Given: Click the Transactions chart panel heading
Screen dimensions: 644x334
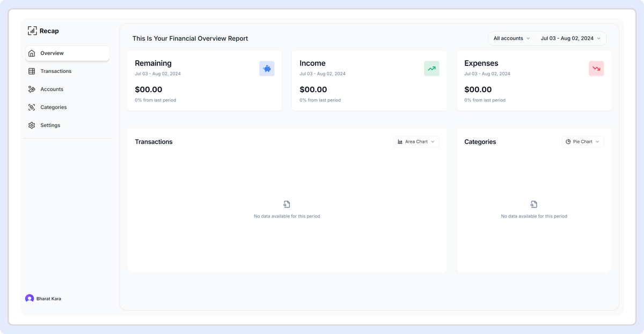Looking at the screenshot, I should tap(153, 142).
